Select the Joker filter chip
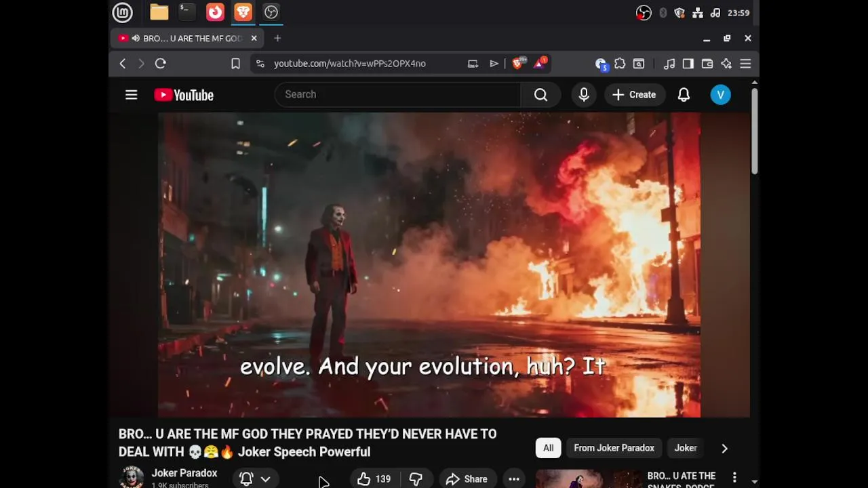 click(x=686, y=448)
